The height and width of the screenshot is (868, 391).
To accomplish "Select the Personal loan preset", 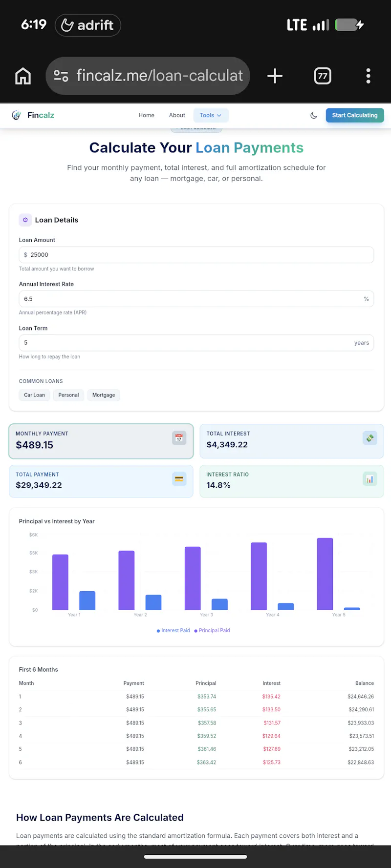I will coord(68,395).
